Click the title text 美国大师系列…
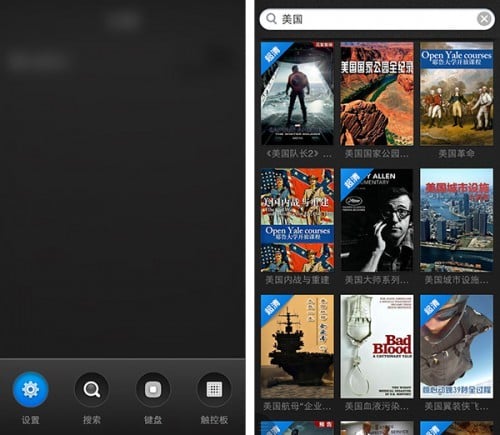500x435 pixels. click(376, 280)
